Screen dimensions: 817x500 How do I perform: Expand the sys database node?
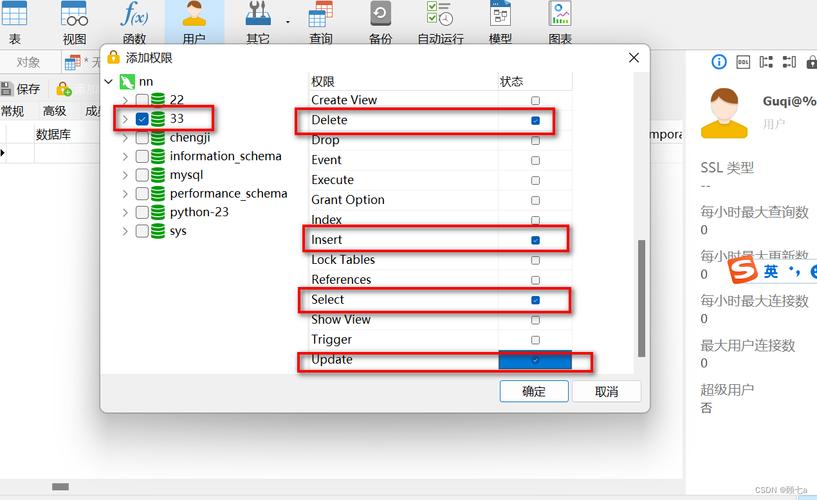coord(125,231)
